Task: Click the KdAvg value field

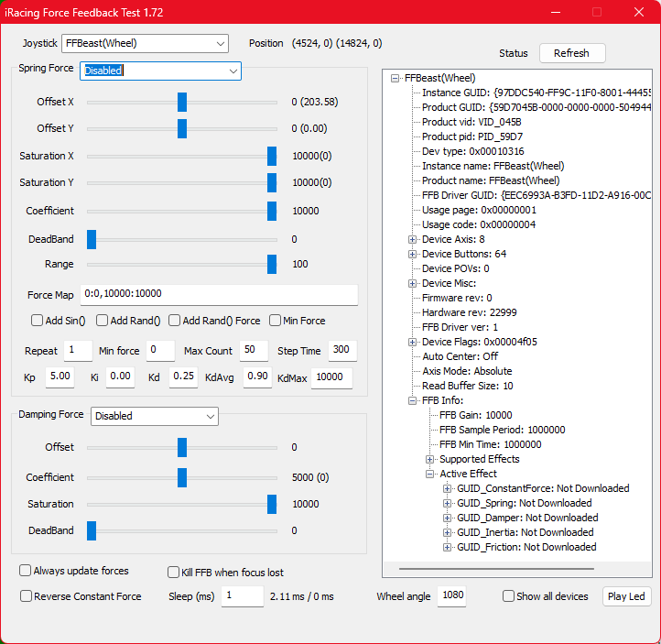Action: (257, 377)
